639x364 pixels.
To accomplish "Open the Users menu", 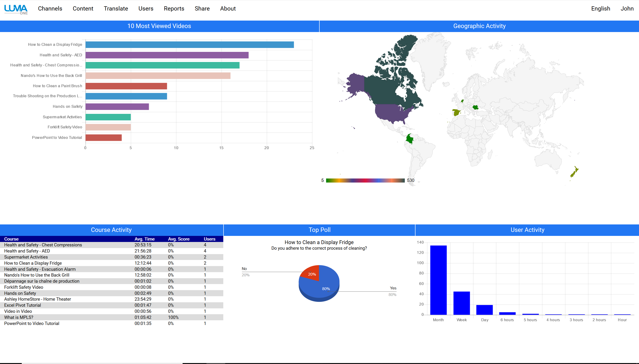I will (x=146, y=8).
